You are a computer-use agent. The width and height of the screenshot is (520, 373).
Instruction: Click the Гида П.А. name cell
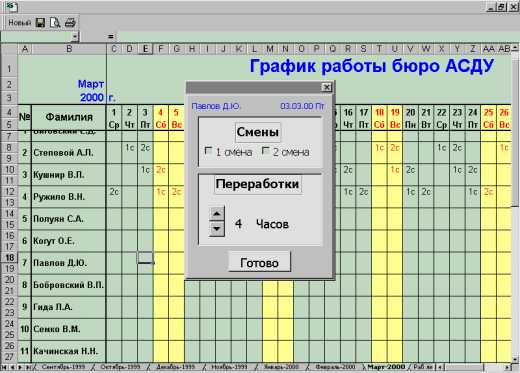point(69,307)
